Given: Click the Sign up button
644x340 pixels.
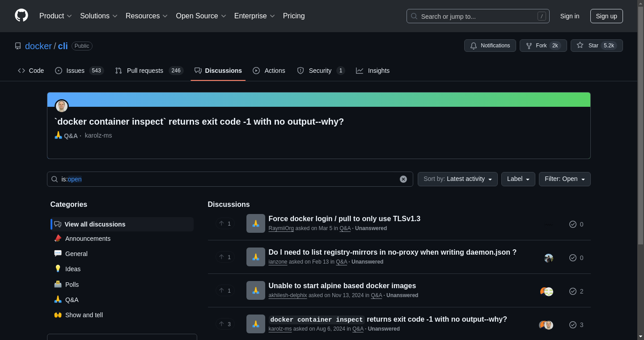Looking at the screenshot, I should click(606, 16).
